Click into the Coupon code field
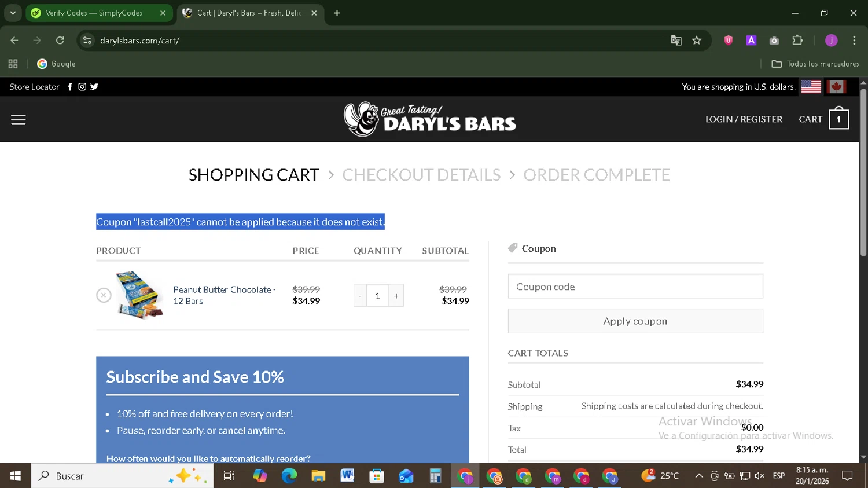This screenshot has width=868, height=488. [x=635, y=287]
